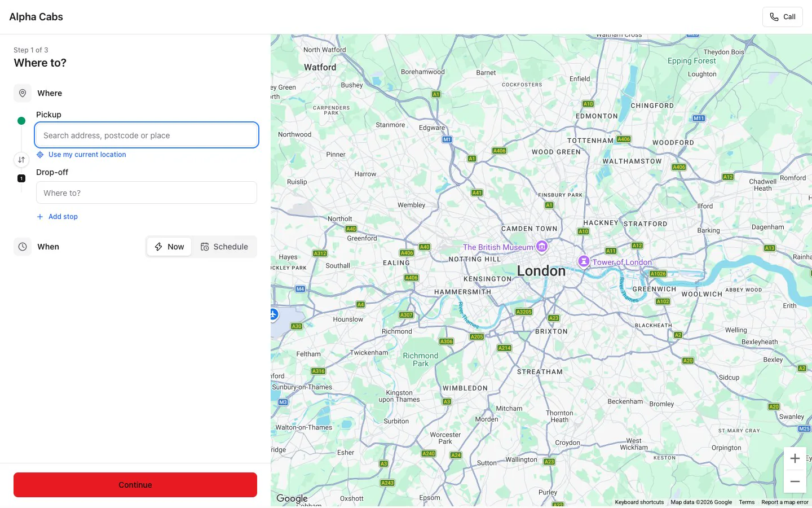Click the 'STRATFORD' map label
Viewport: 812px width, 508px height.
tap(645, 224)
